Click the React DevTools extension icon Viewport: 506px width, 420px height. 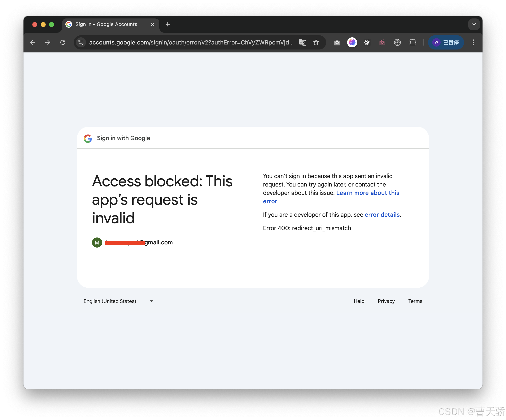click(367, 43)
